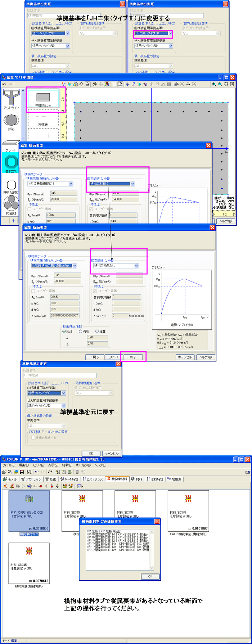Click the Ah field showing 286.5

click(x=64, y=297)
